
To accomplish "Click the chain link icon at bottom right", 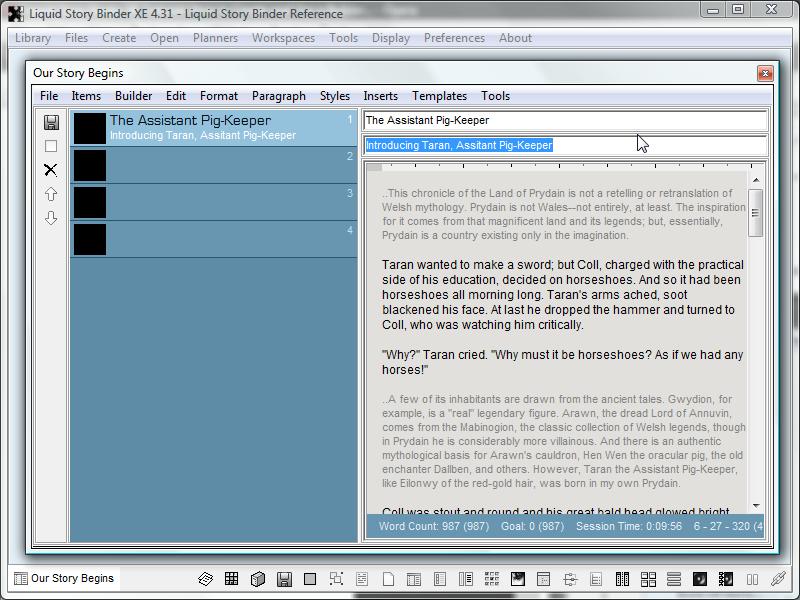I will tap(778, 579).
